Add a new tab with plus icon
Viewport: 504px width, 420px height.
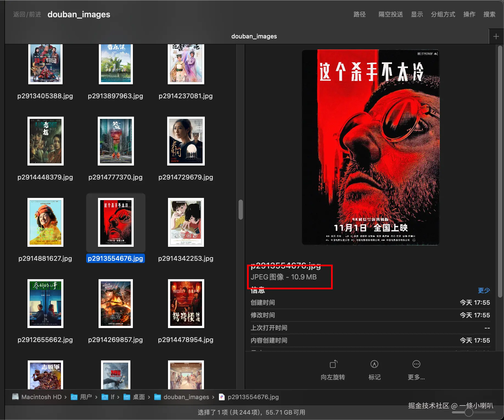[x=496, y=37]
